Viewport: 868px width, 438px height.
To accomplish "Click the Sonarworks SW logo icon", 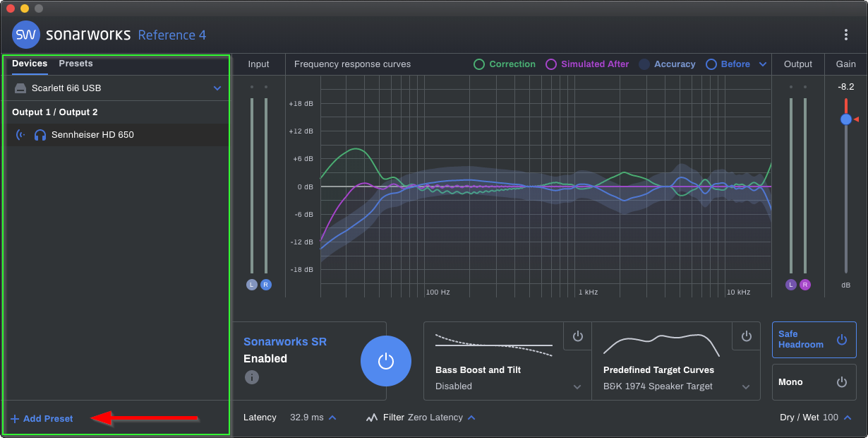I will (x=26, y=35).
